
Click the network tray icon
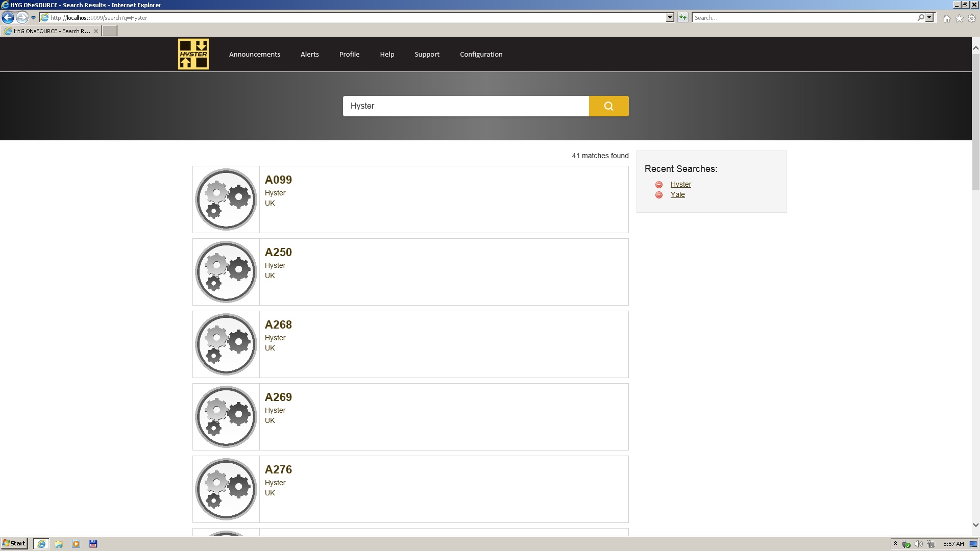(931, 544)
